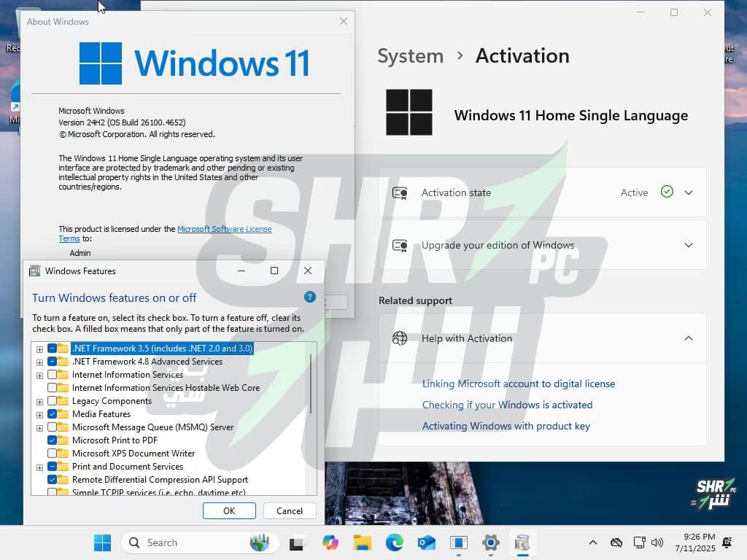Open Linking Microsoft account to digital license
The width and height of the screenshot is (747, 560).
point(519,384)
